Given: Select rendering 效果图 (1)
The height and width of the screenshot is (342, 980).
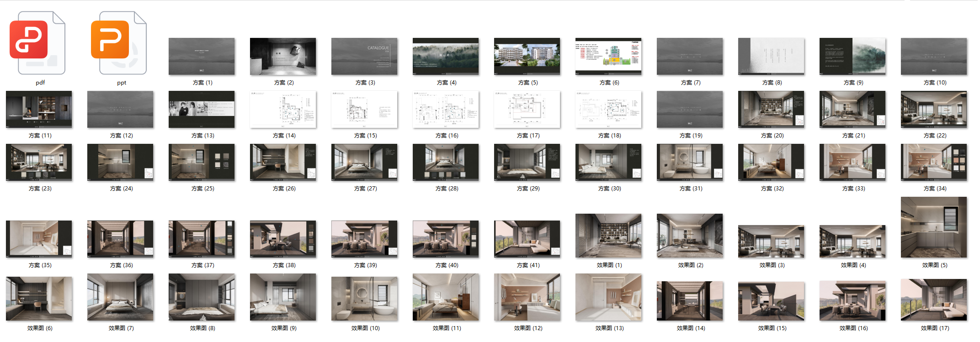Looking at the screenshot, I should 608,236.
